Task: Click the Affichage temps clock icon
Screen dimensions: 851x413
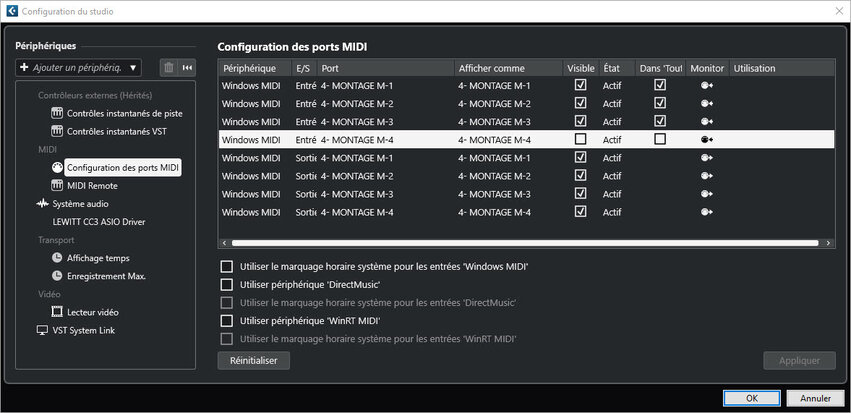Action: (x=57, y=258)
